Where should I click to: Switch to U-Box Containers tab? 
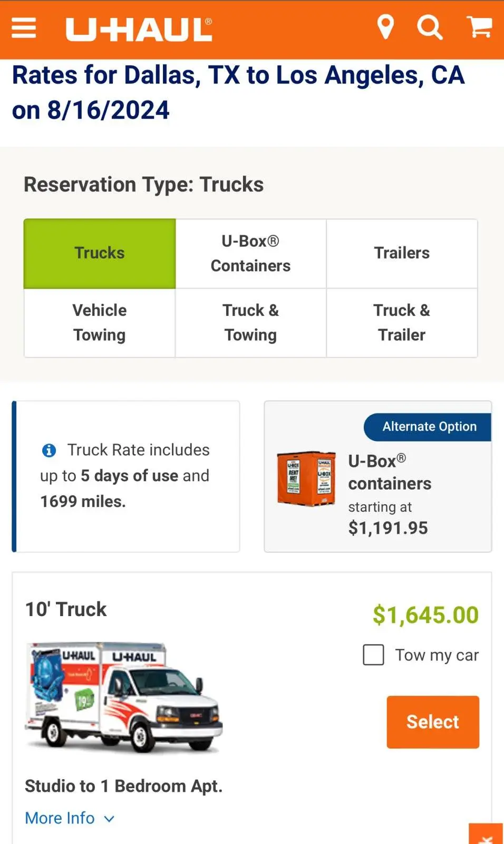point(250,253)
